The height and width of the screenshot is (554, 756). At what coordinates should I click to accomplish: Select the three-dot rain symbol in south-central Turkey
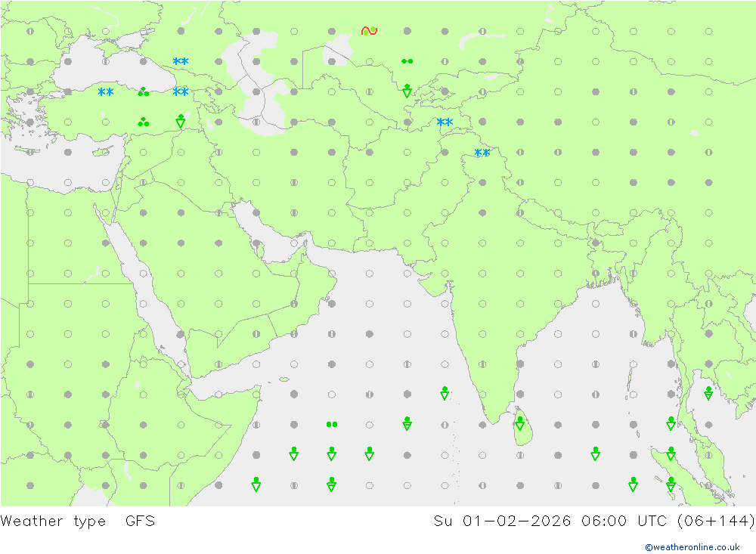tap(143, 122)
